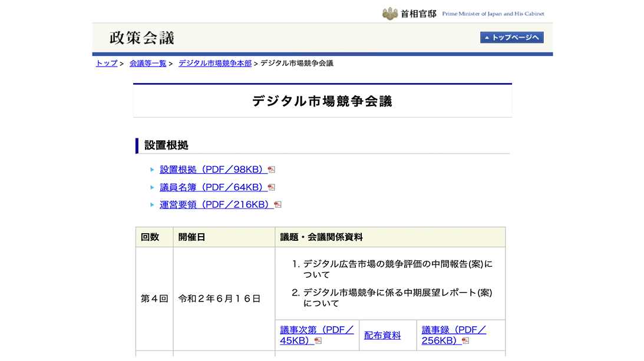
Task: Click the PDF icon after 議事次第 link
Action: [318, 341]
